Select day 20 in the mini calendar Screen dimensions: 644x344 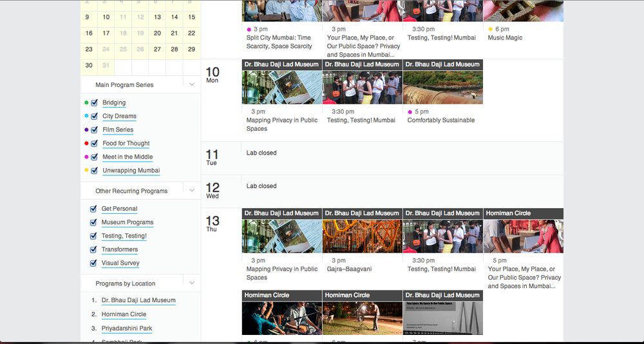157,33
